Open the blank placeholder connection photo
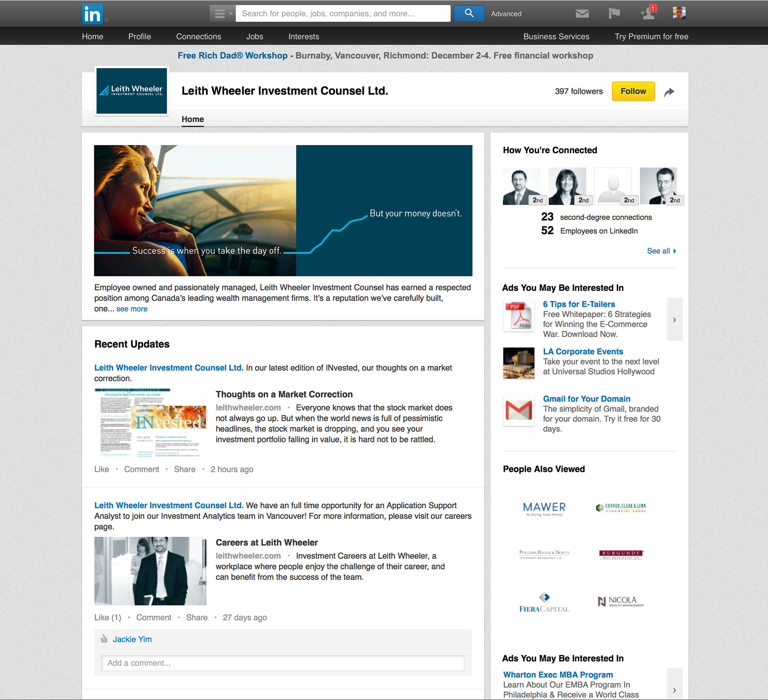Image resolution: width=768 pixels, height=700 pixels. tap(613, 186)
